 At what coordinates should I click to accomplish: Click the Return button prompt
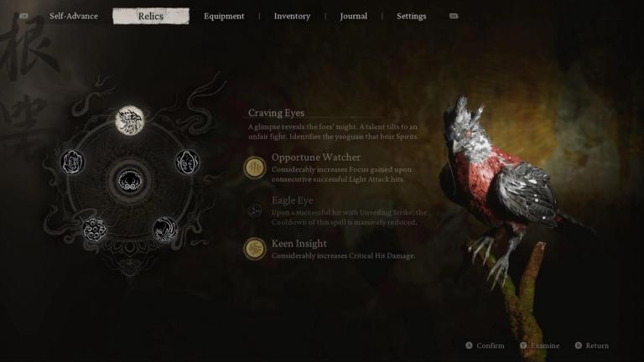[x=592, y=345]
